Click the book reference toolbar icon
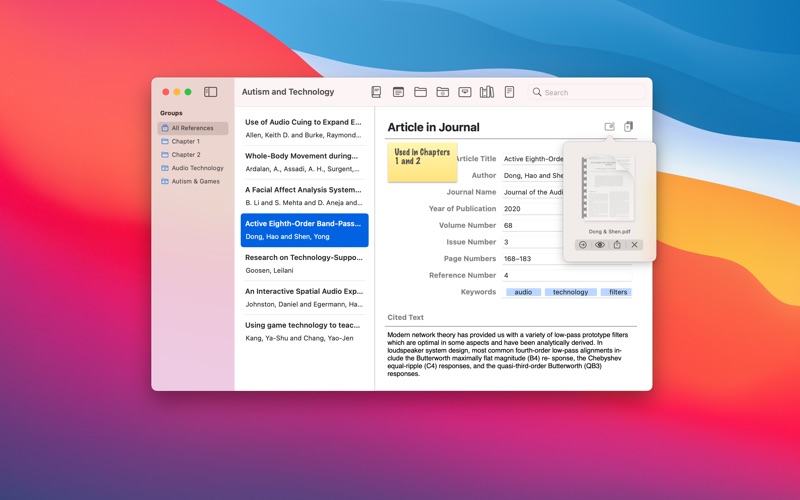The image size is (800, 500). 376,92
